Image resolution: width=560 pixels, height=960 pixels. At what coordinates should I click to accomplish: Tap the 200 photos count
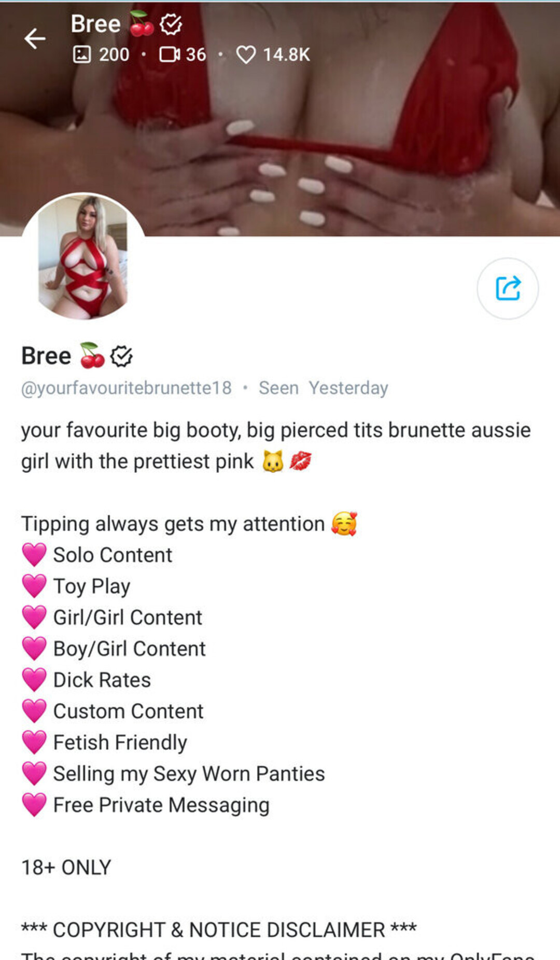(x=114, y=54)
